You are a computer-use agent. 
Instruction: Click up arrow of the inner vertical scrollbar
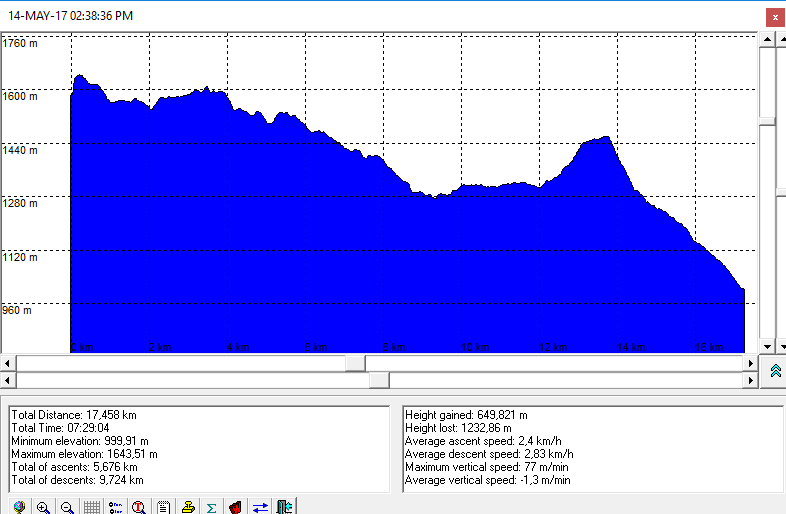(x=767, y=39)
